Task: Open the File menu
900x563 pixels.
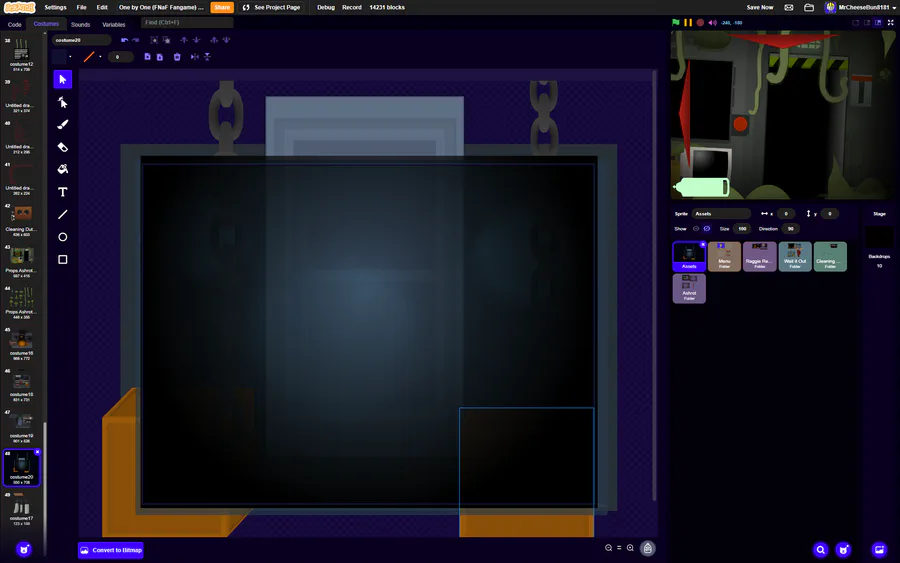Action: (x=82, y=7)
